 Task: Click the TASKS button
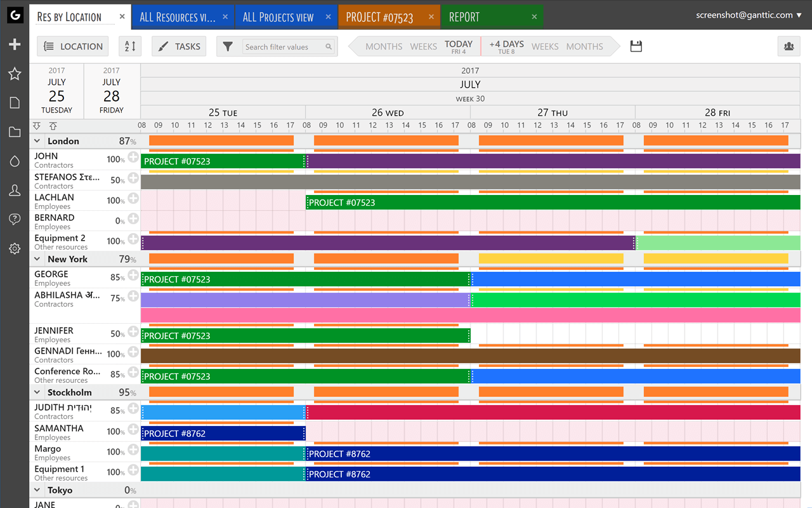pyautogui.click(x=179, y=46)
